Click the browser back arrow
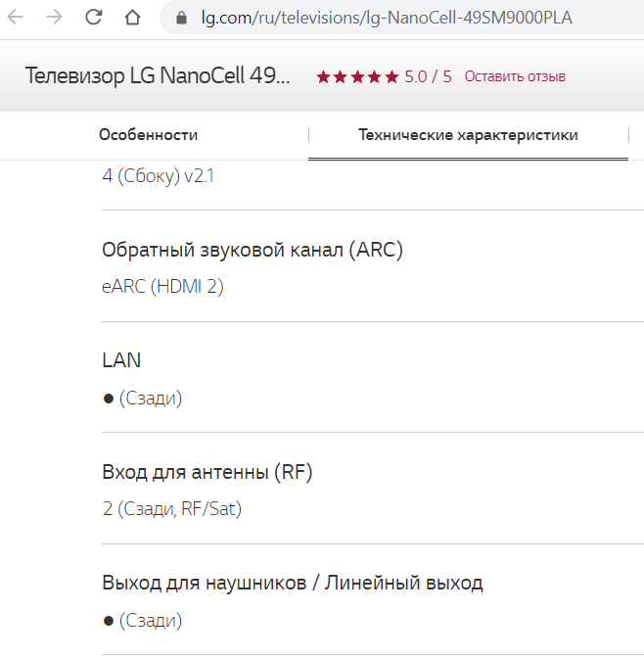Image resolution: width=644 pixels, height=659 pixels. [16, 17]
